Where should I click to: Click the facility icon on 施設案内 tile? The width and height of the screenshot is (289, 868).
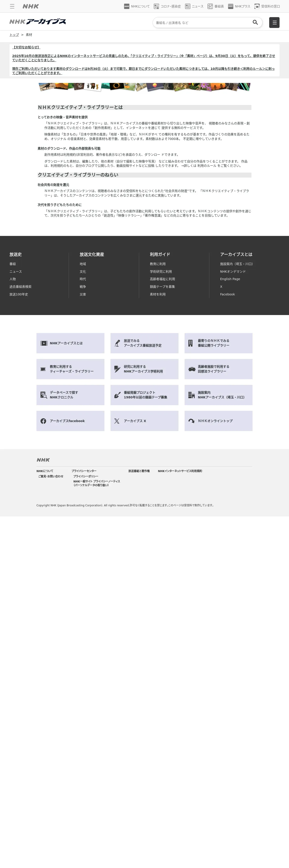click(x=192, y=395)
